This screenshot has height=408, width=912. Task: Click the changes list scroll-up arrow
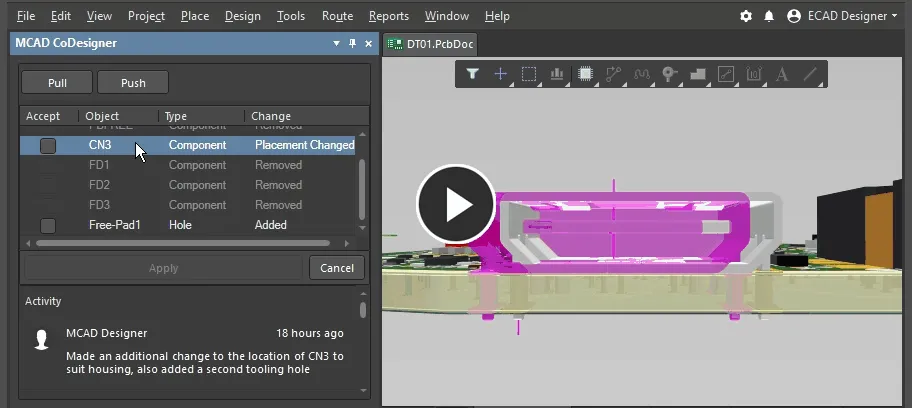362,134
